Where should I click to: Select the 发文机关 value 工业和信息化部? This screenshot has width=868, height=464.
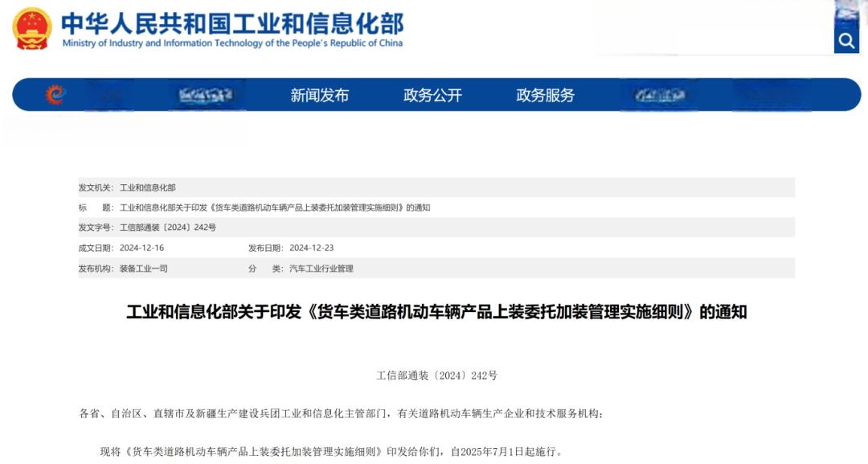tap(148, 187)
